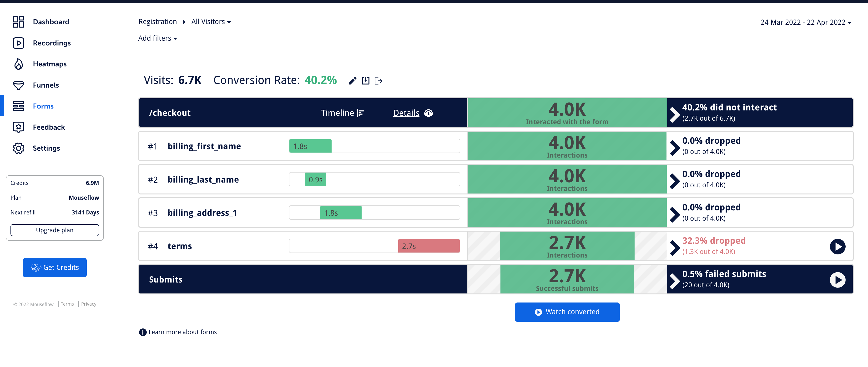Open Heatmaps from the sidebar

50,64
